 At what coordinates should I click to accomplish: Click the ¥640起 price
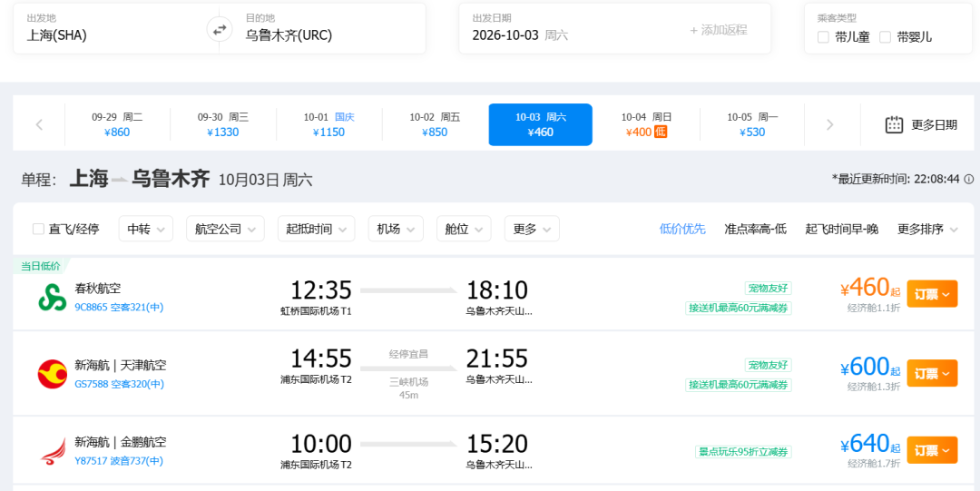[x=870, y=444]
